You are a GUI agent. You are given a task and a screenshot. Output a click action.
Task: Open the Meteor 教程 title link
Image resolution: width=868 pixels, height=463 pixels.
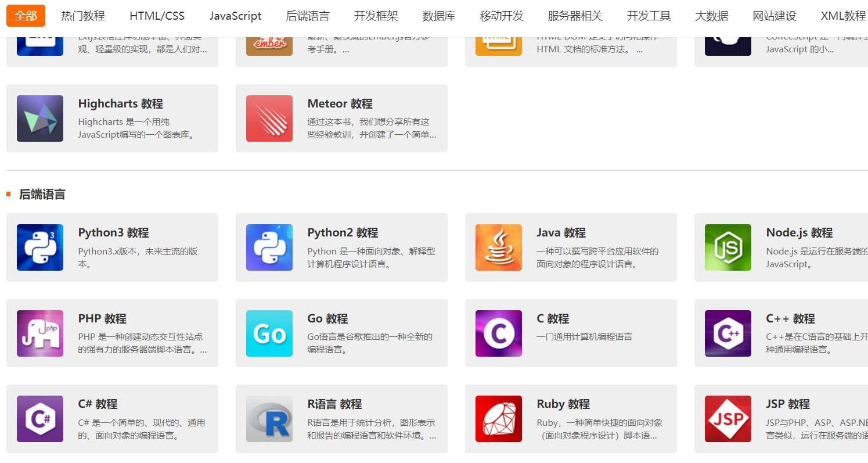(x=340, y=104)
